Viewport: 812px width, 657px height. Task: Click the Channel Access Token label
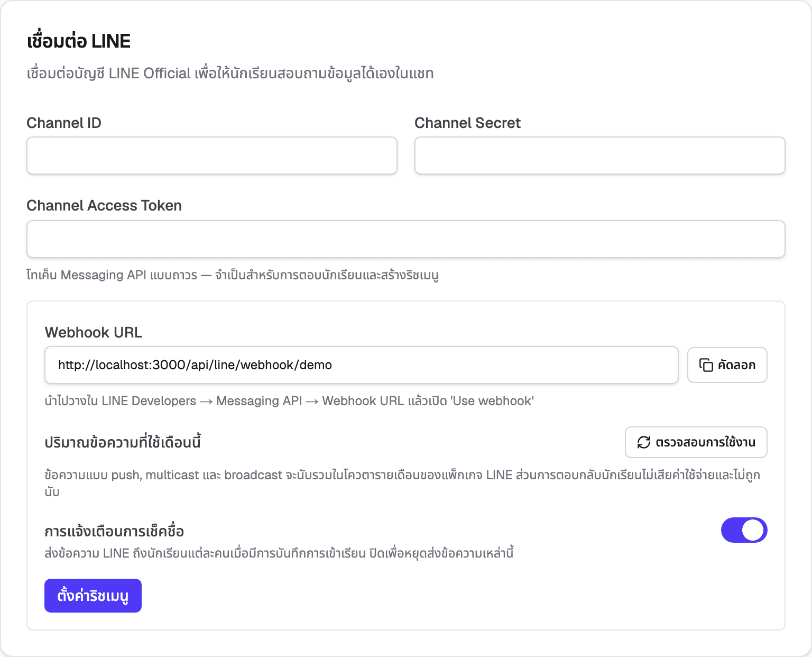tap(104, 206)
